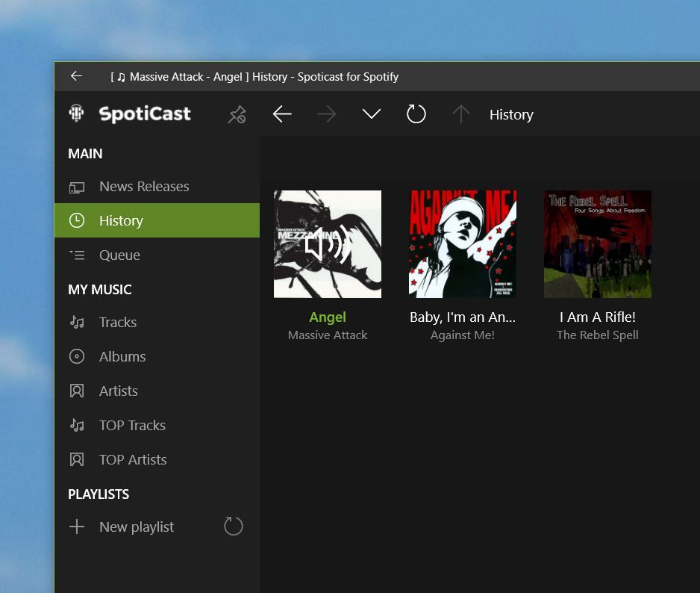Image resolution: width=700 pixels, height=593 pixels.
Task: Open TOP Tracks list
Action: click(x=157, y=425)
